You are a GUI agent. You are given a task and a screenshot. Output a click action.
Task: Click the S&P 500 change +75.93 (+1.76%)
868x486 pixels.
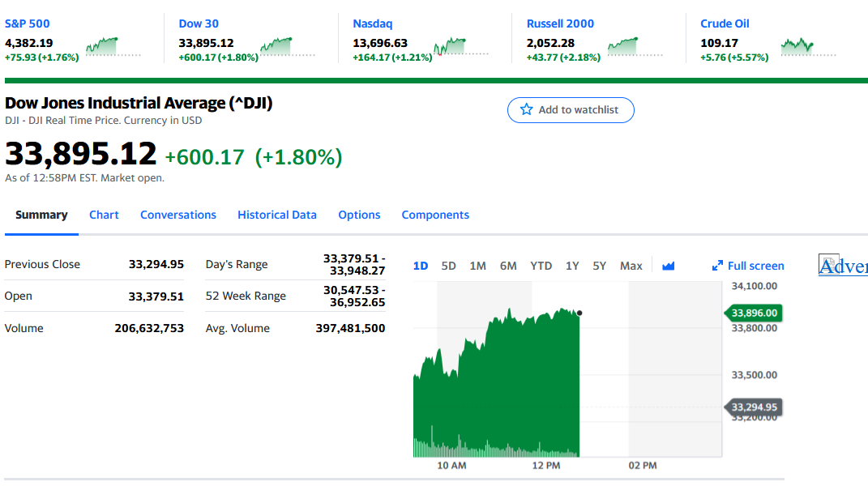tap(41, 58)
